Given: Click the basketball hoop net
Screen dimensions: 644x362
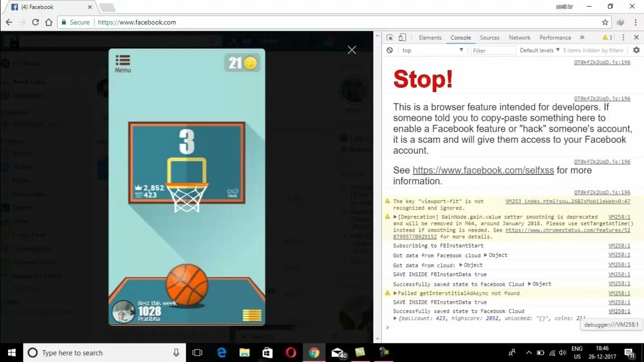Looking at the screenshot, I should (x=187, y=198).
